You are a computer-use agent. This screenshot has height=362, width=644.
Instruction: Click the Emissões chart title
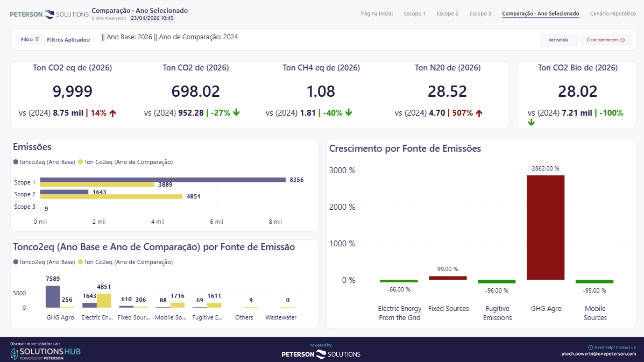(32, 147)
